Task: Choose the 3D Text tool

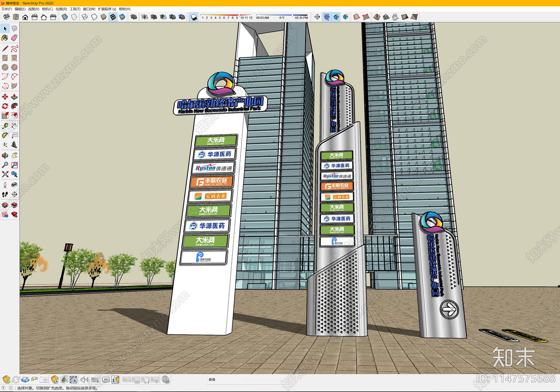Action: click(14, 144)
